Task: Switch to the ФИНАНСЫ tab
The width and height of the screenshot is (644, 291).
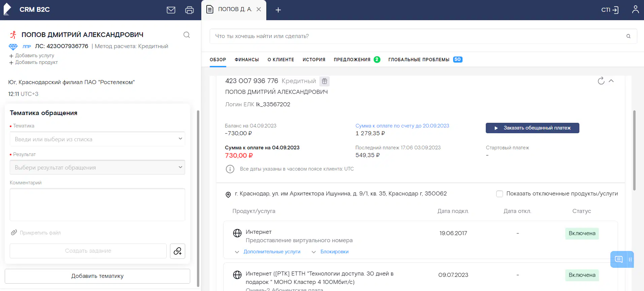Action: (247, 60)
